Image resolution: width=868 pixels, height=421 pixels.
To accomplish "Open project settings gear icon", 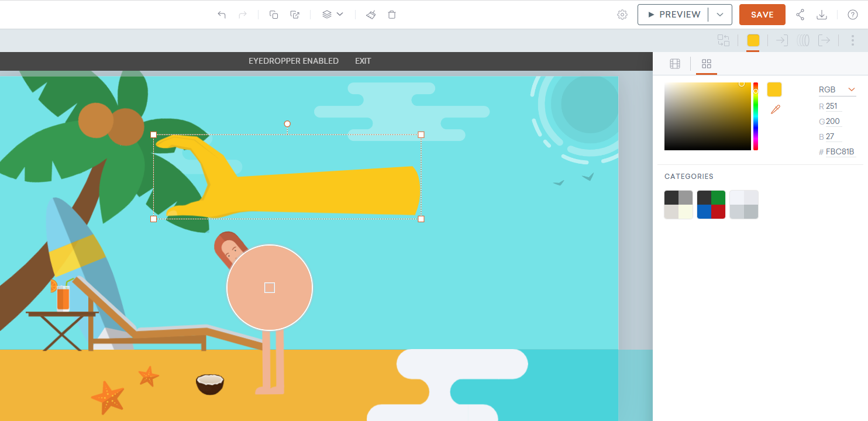I will [622, 15].
